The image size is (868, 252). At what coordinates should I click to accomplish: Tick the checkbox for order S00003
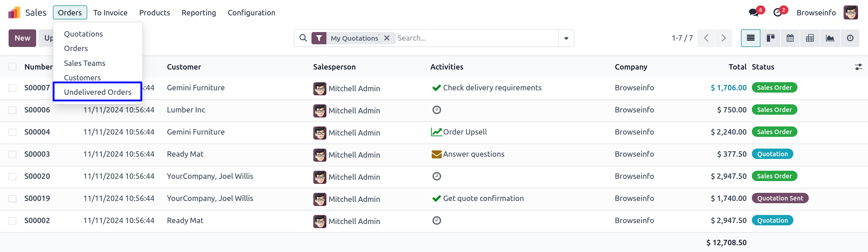(x=13, y=154)
